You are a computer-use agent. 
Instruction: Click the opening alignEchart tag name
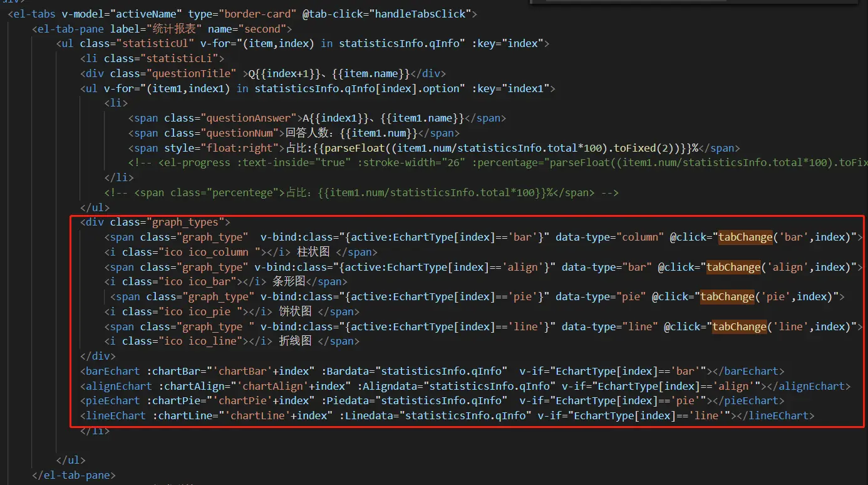(120, 387)
